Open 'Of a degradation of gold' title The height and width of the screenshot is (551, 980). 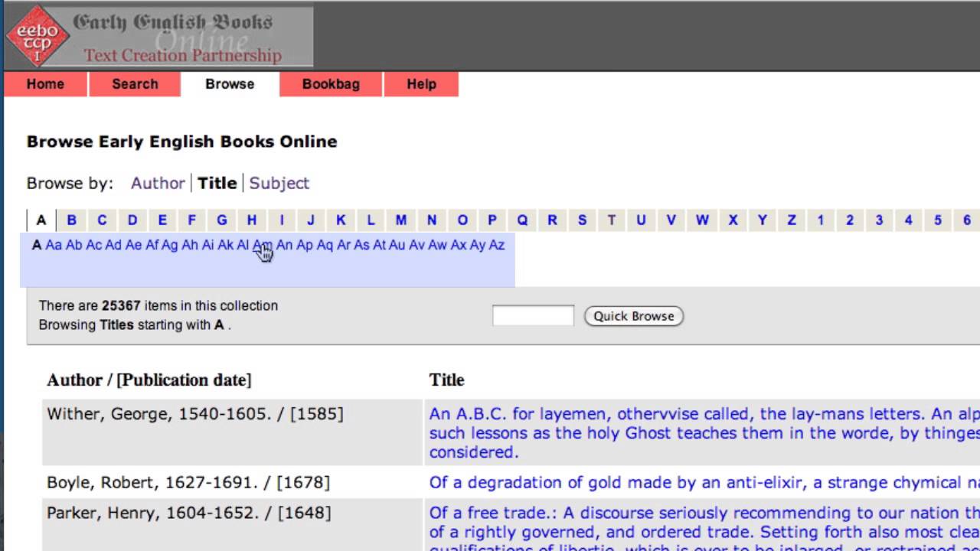[x=704, y=482]
